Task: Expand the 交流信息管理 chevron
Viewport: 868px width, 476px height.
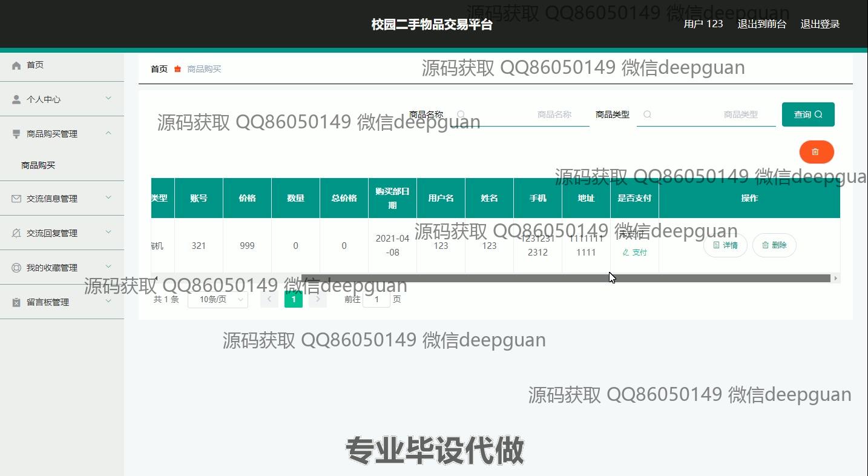Action: click(108, 197)
